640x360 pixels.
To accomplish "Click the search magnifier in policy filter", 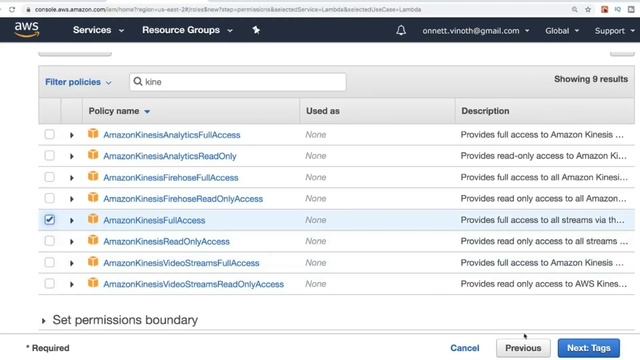I will coord(138,82).
